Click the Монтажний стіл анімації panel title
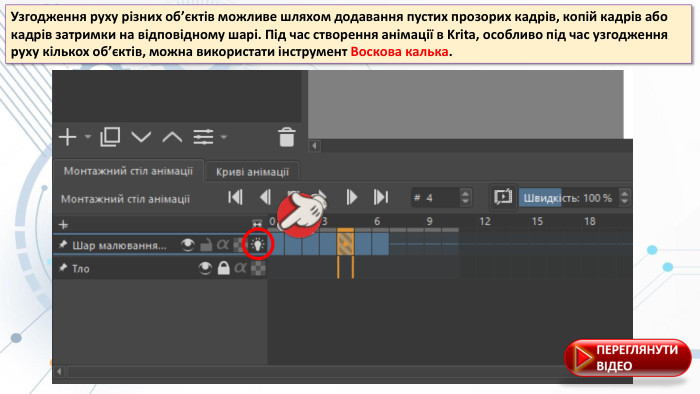The height and width of the screenshot is (394, 700). tap(125, 199)
